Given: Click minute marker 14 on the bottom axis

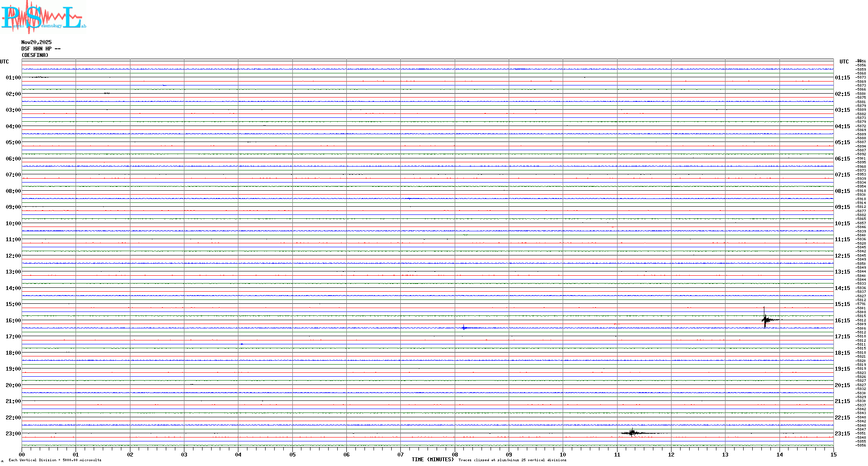Looking at the screenshot, I should 779,454.
